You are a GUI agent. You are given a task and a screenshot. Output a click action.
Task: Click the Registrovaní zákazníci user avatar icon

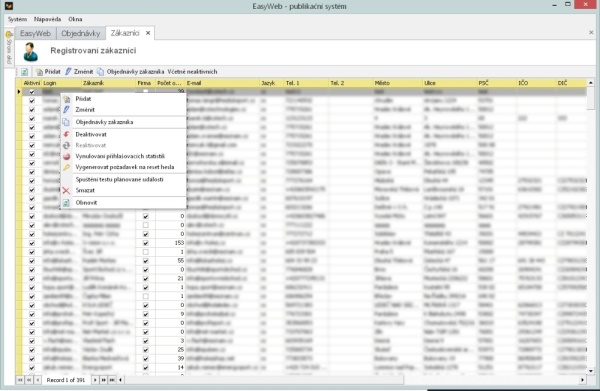coord(31,52)
